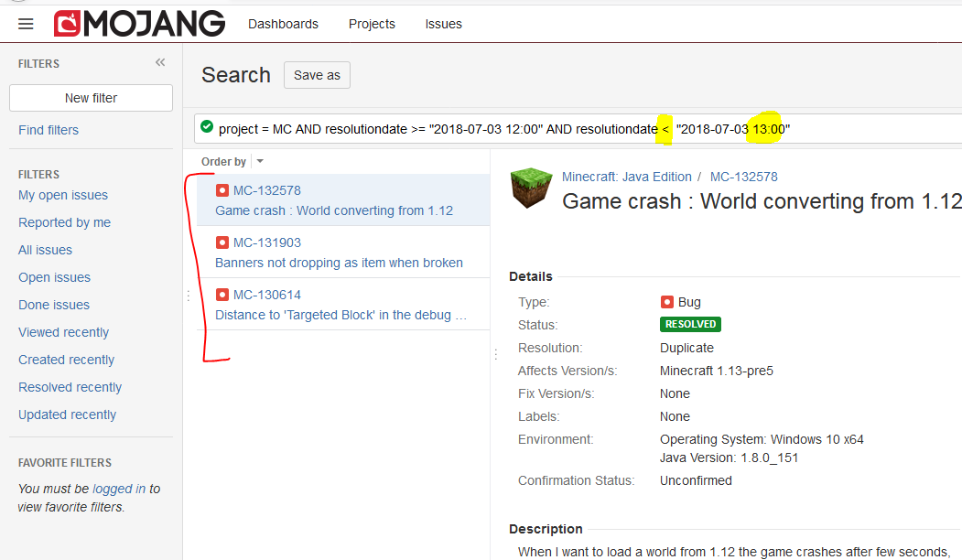Select the Reported by me filter
This screenshot has width=962, height=560.
[x=64, y=222]
